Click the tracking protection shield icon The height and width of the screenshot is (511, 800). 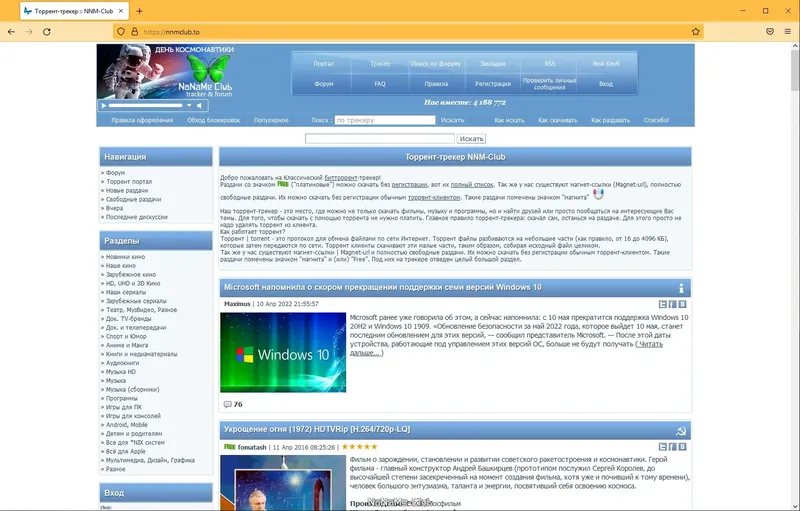click(121, 32)
